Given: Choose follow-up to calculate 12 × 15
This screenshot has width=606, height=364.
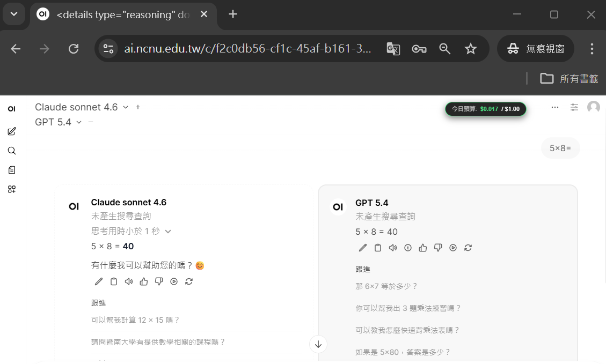Looking at the screenshot, I should coord(135,320).
